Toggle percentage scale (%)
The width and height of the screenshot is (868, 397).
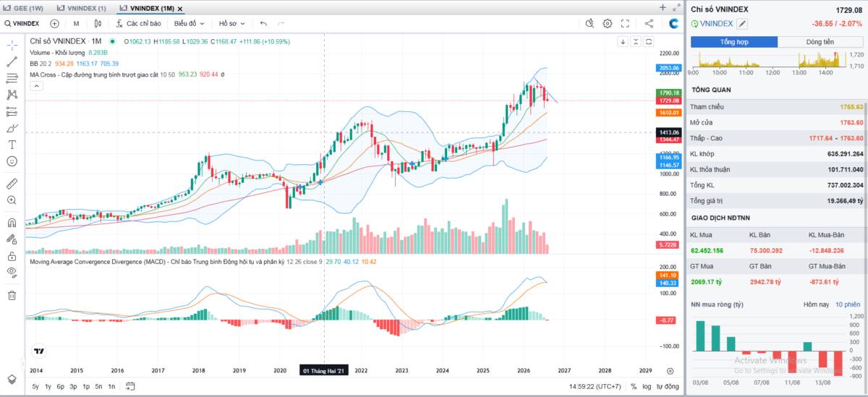click(x=634, y=387)
